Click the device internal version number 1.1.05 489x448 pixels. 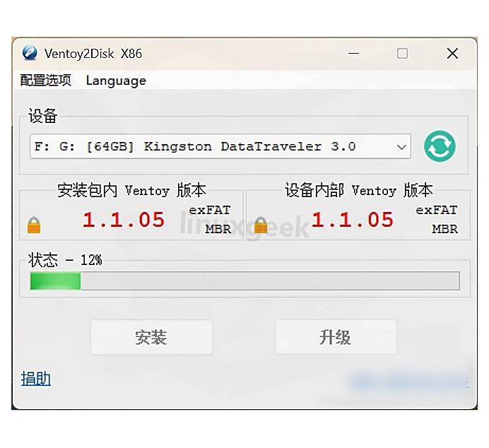coord(353,220)
